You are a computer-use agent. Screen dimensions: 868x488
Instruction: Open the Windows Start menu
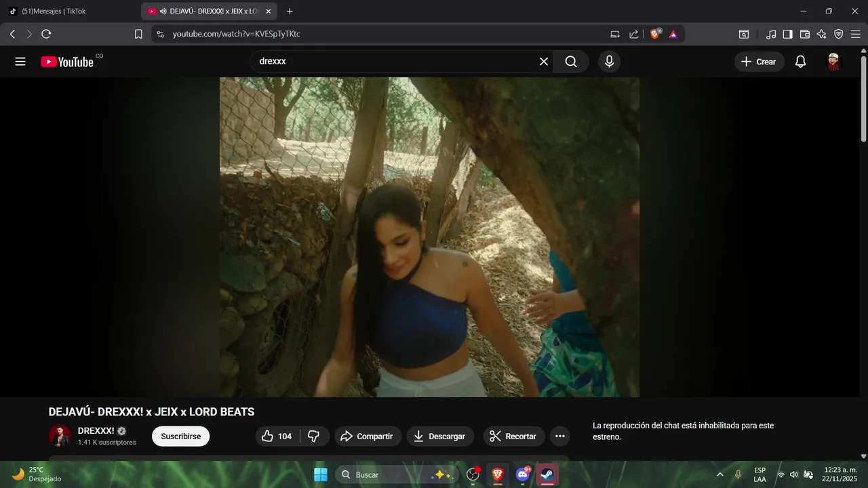321,474
